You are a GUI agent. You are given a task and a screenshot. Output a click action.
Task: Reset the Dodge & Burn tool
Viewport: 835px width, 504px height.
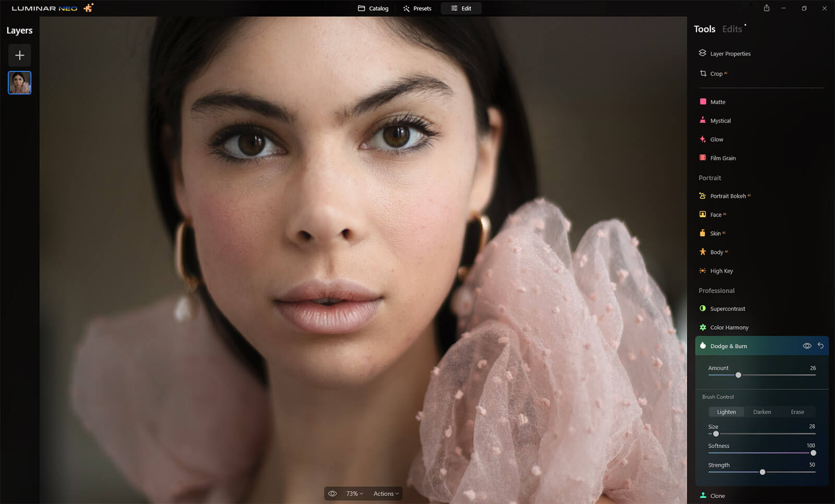(x=820, y=346)
